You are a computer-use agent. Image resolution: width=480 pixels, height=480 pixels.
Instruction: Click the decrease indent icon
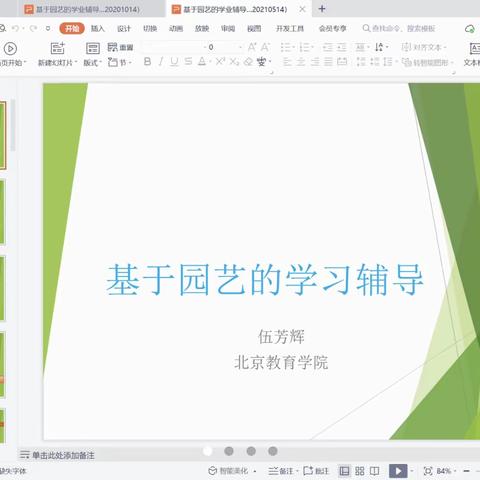coord(328,47)
